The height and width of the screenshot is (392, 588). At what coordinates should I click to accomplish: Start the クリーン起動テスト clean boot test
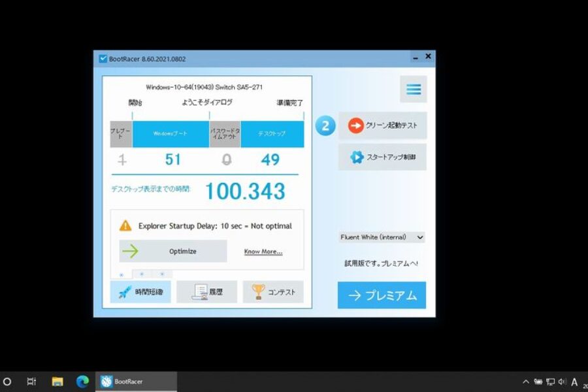coord(382,125)
